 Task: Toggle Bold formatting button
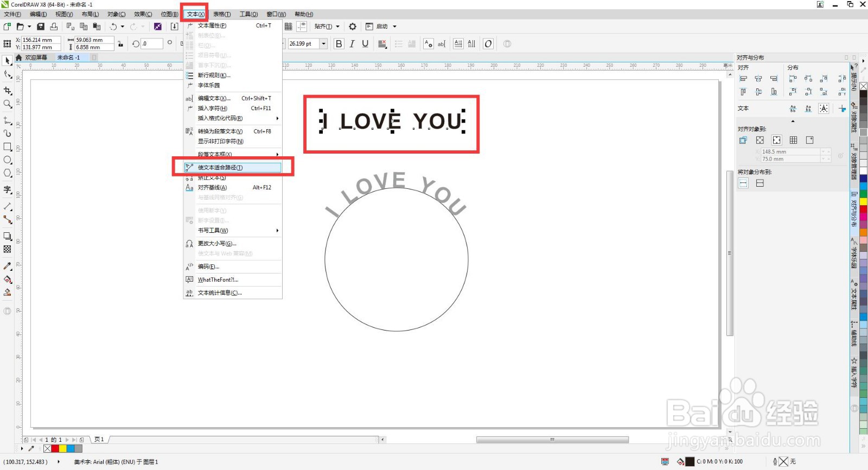pyautogui.click(x=339, y=43)
